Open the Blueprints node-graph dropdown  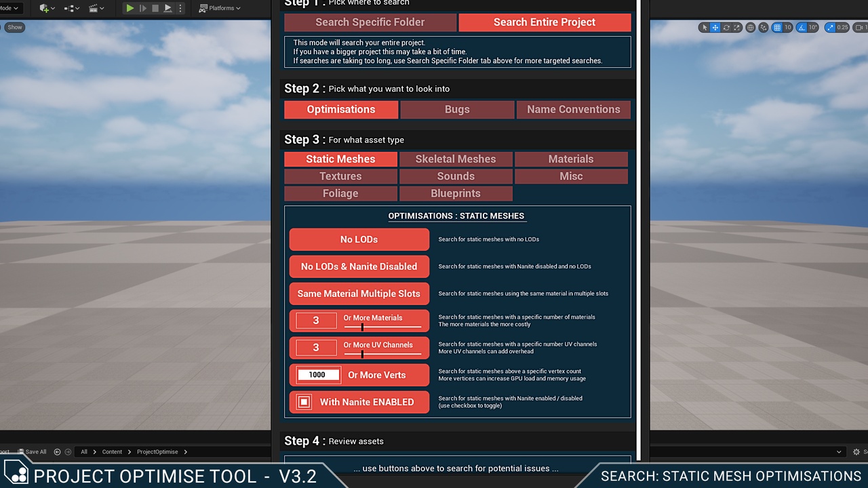(71, 8)
